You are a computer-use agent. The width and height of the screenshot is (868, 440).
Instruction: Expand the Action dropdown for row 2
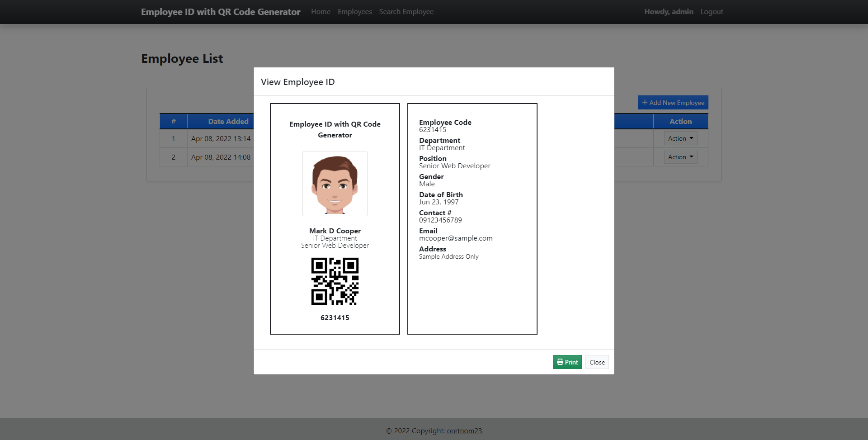click(x=680, y=157)
